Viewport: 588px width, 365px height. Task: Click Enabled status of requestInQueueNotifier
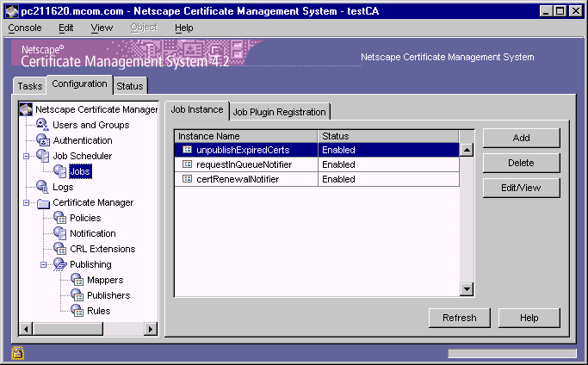pyautogui.click(x=338, y=164)
